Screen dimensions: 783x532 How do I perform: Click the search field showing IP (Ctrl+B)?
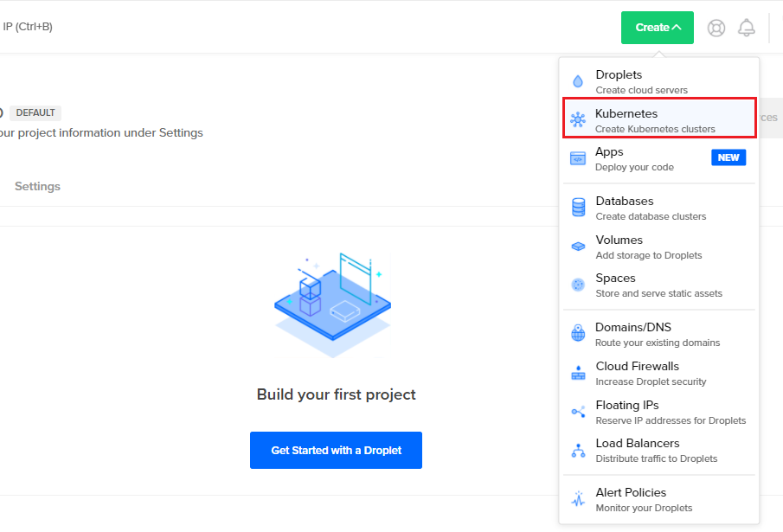point(28,27)
